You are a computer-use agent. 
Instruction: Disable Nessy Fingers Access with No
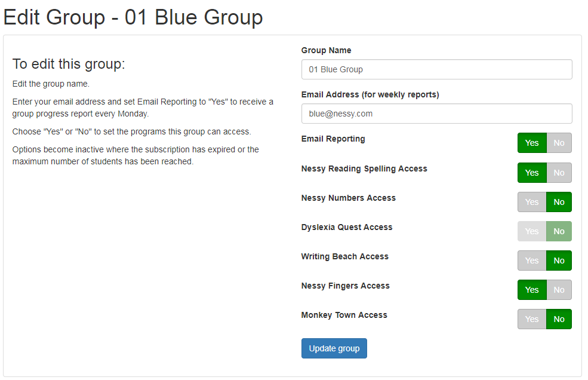point(559,290)
